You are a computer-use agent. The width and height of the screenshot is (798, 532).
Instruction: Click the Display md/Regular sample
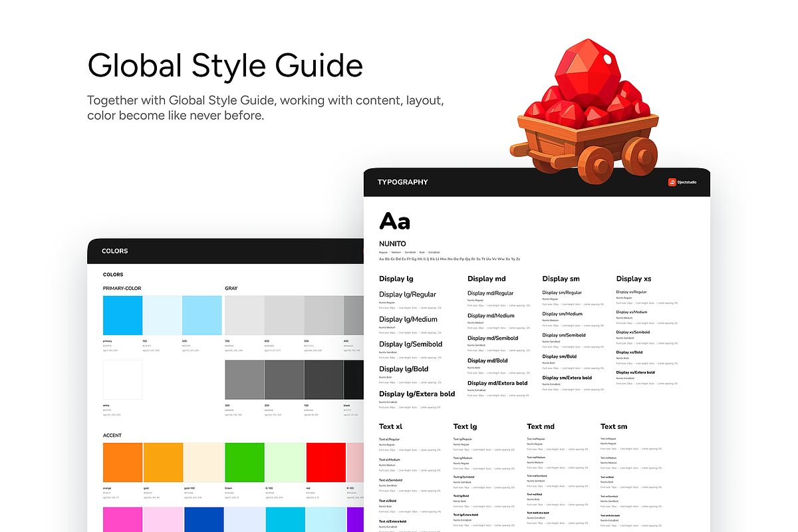(491, 293)
